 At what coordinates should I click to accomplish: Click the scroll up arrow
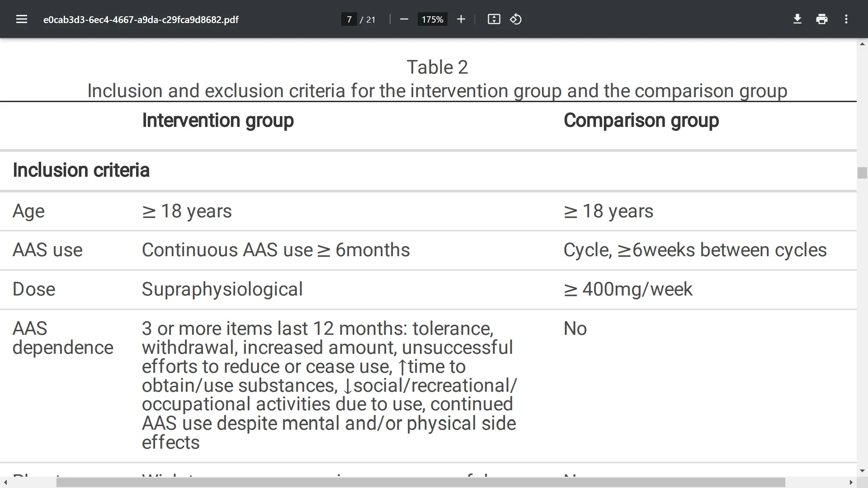pos(862,44)
